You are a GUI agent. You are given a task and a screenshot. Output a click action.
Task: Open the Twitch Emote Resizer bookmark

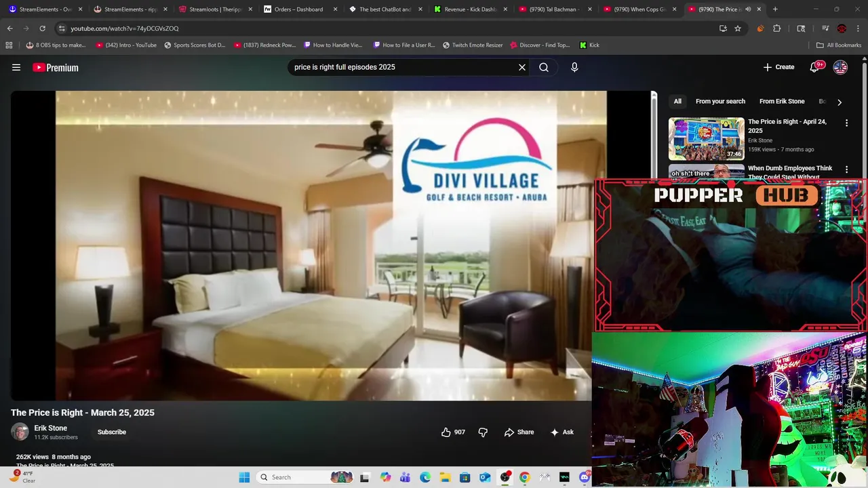(473, 45)
